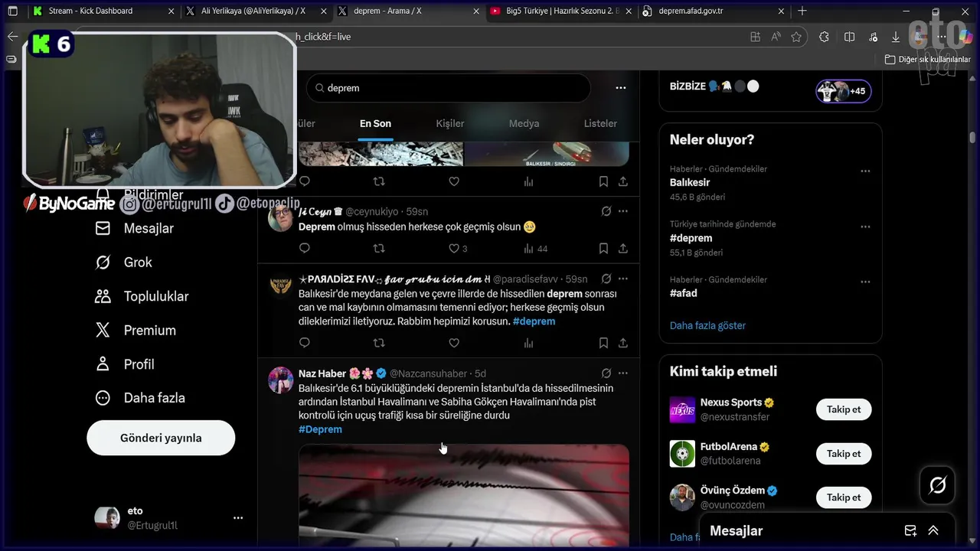This screenshot has width=980, height=551.
Task: Open ceynukiyo profile avatar
Action: (280, 219)
